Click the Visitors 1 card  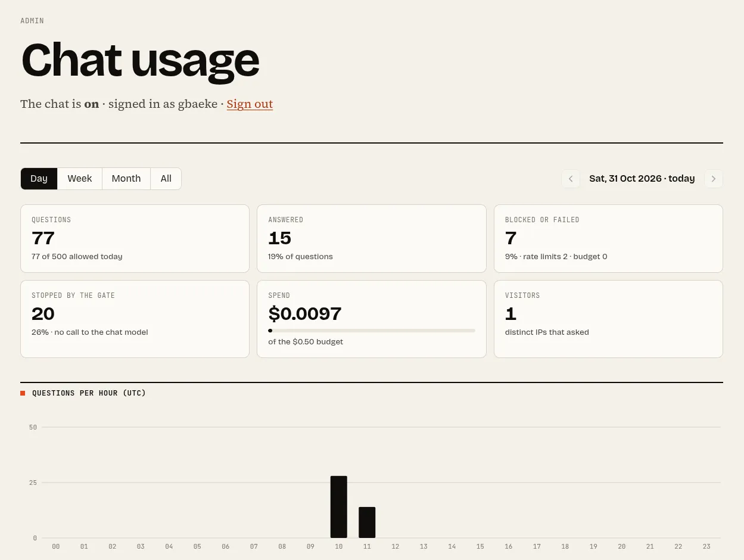point(608,319)
